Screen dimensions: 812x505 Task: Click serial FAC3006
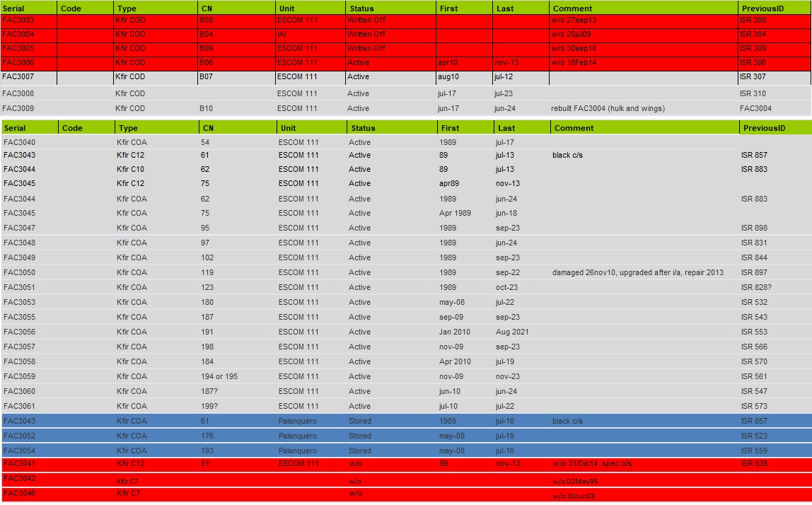tap(18, 62)
